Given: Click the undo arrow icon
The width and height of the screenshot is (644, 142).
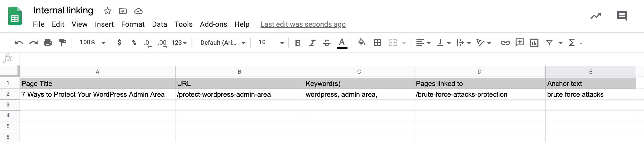Looking at the screenshot, I should click(x=19, y=43).
